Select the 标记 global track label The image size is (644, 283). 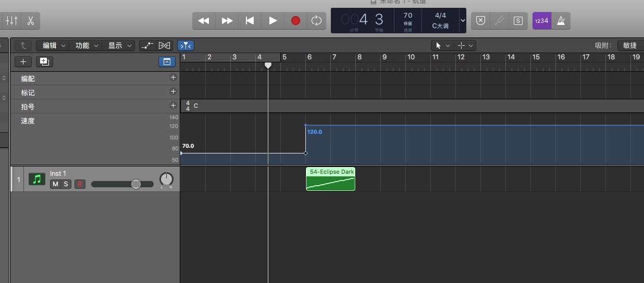pos(28,93)
